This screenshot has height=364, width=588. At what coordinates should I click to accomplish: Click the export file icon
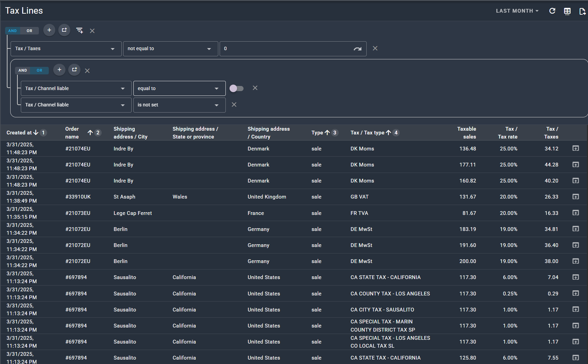click(582, 11)
